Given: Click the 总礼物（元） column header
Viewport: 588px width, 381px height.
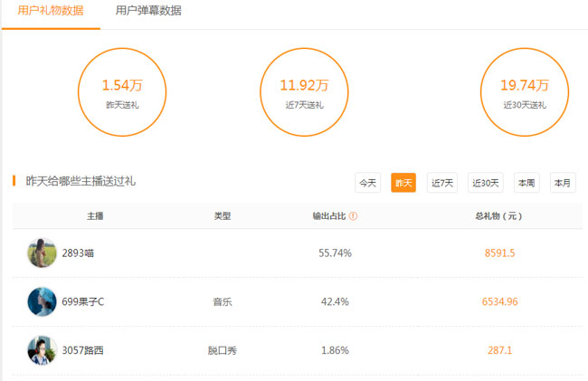Looking at the screenshot, I should (x=498, y=216).
